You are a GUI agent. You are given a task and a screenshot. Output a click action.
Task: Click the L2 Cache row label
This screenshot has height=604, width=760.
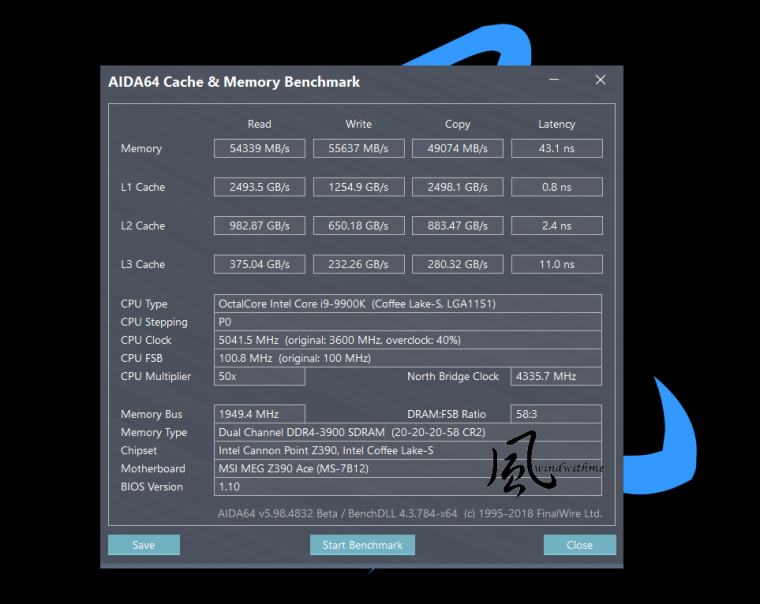coord(142,226)
